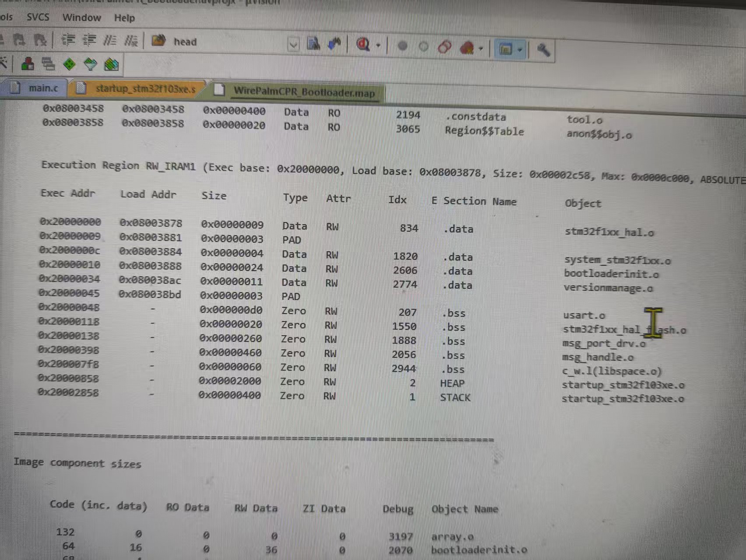
Task: Start a debug session with the debug icon
Action: [x=362, y=45]
